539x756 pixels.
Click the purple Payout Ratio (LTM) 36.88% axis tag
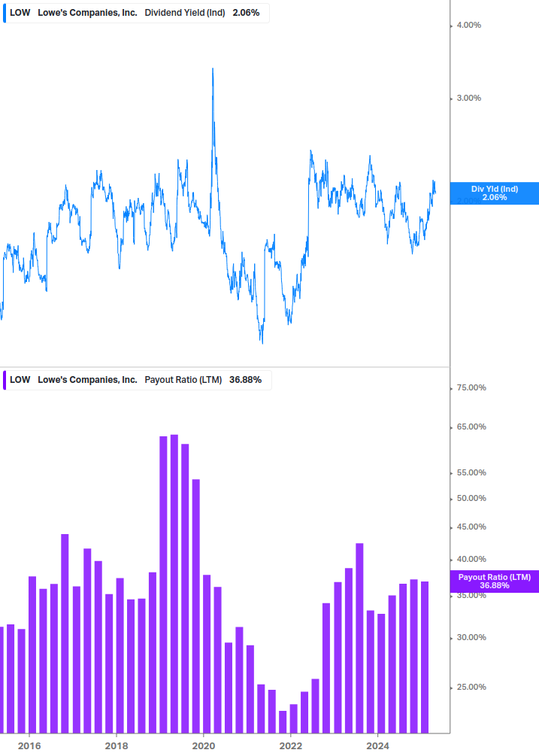[x=494, y=581]
